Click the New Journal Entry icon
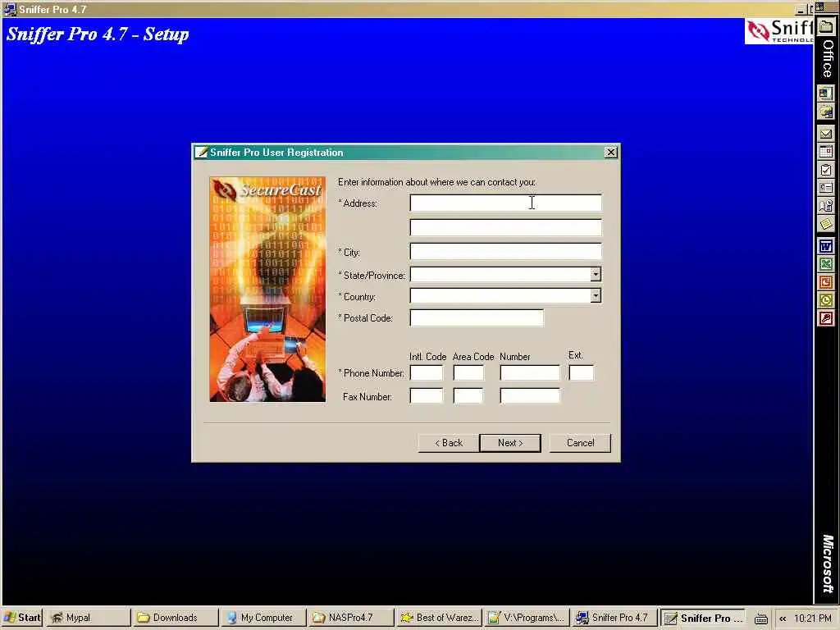840x630 pixels. [x=826, y=206]
